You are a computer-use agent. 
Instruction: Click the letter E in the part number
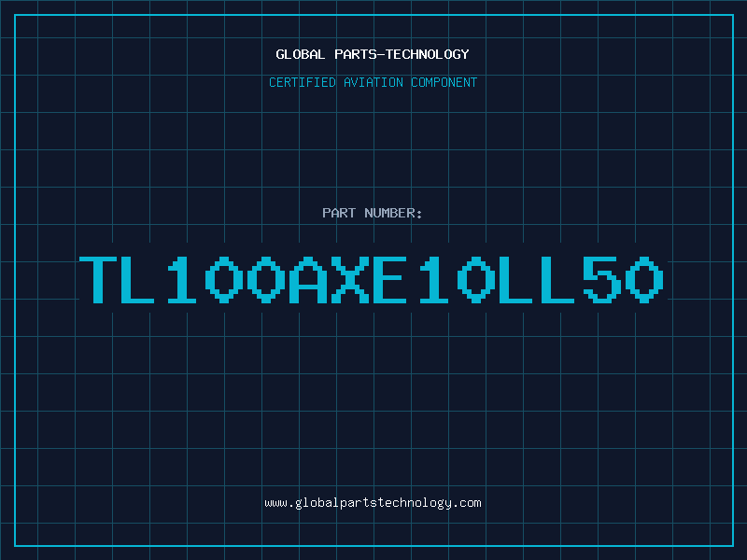click(x=393, y=280)
